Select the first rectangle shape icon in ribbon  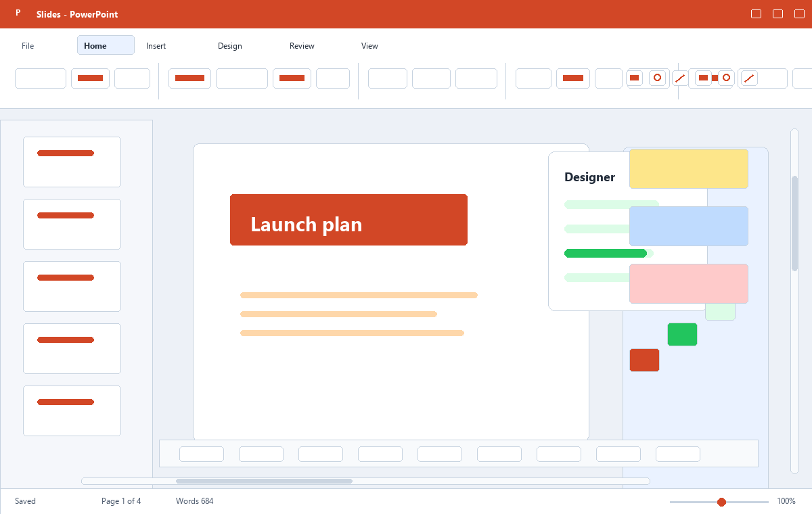pos(635,78)
